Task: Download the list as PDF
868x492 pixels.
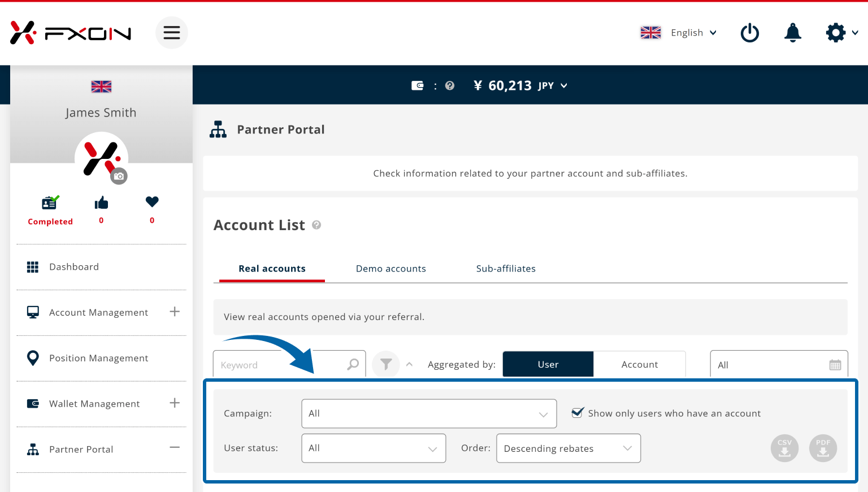Action: click(823, 448)
